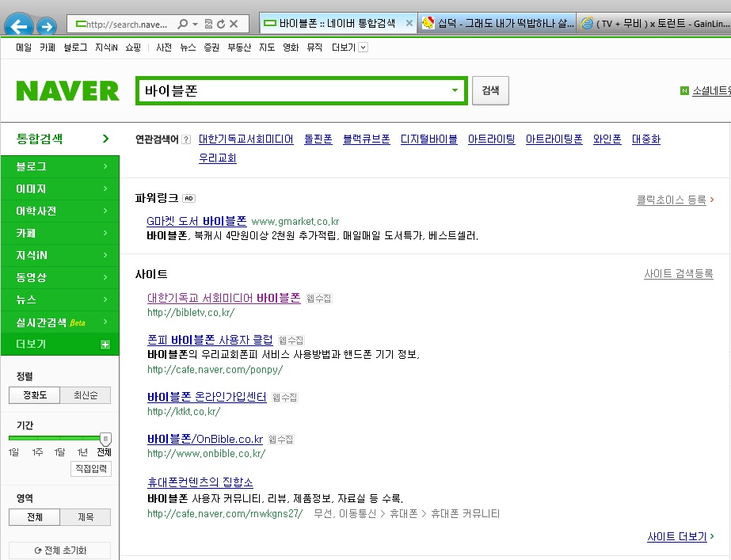Set period to 1일
Screen dimensions: 731x560
(13, 452)
